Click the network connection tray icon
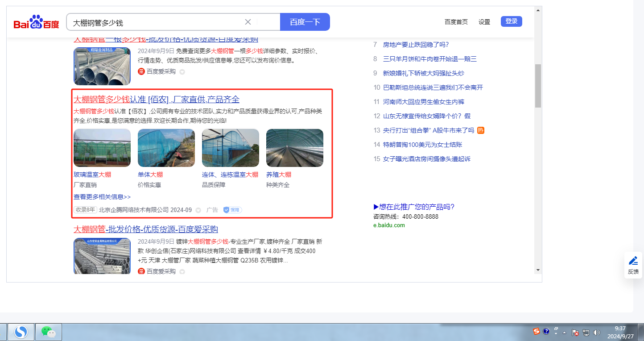 [586, 333]
